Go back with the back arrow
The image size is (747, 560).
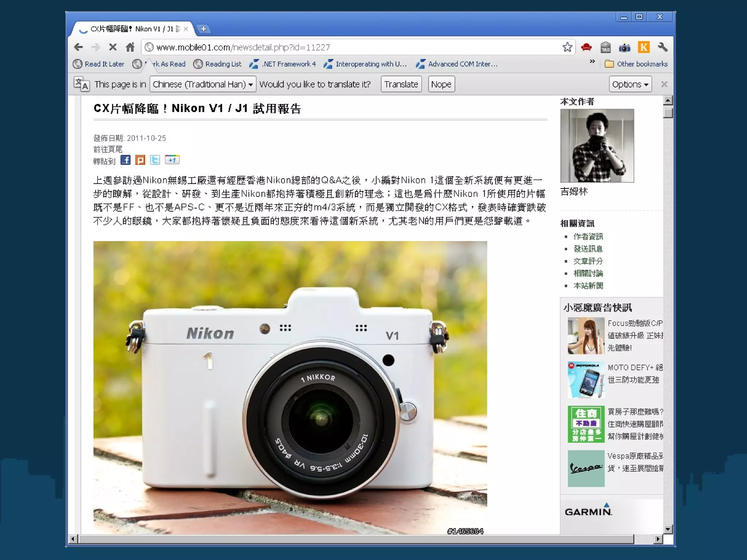pyautogui.click(x=78, y=47)
